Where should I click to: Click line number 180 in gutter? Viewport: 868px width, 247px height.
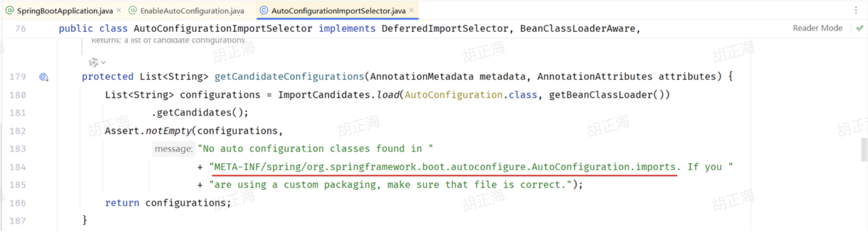[x=17, y=95]
